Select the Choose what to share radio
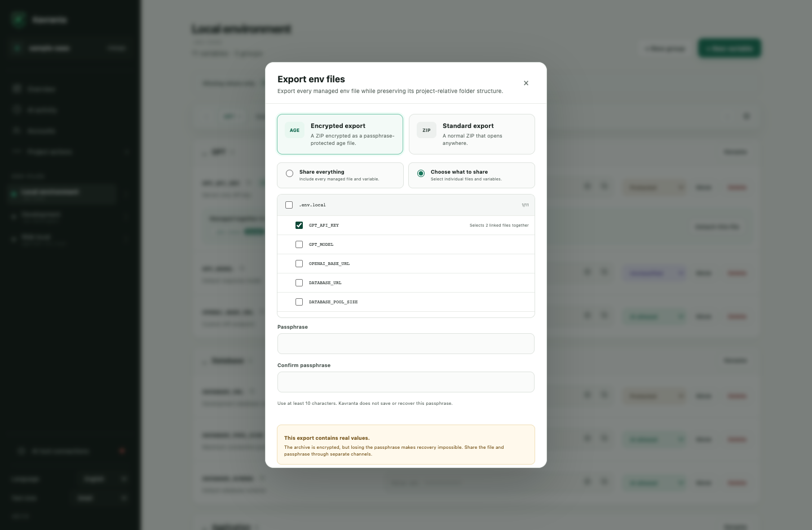Viewport: 812px width, 530px height. point(421,174)
